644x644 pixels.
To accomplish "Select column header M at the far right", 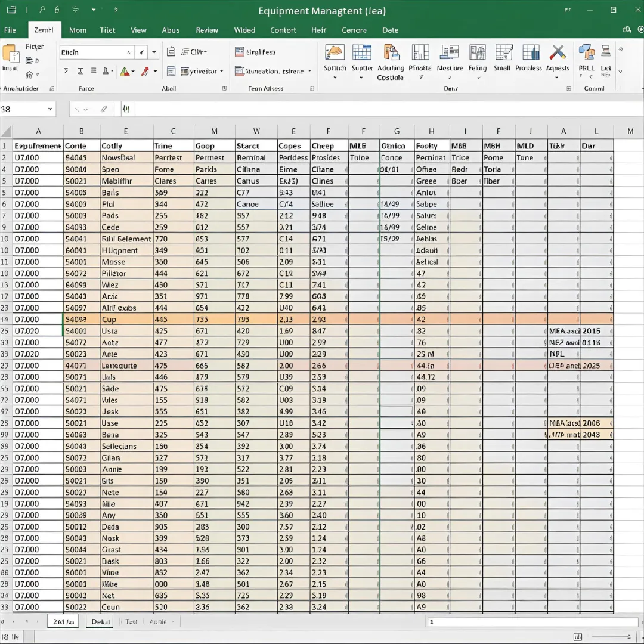I will click(x=630, y=131).
